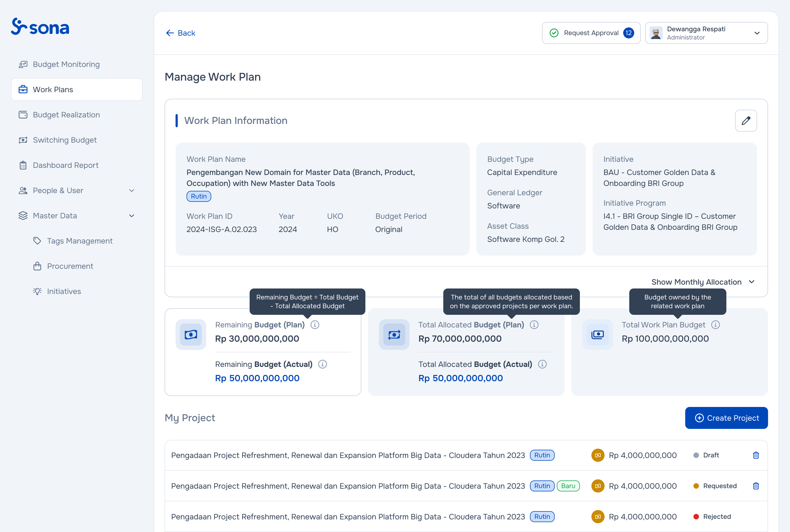
Task: Open Budget Realization menu item
Action: 77,115
